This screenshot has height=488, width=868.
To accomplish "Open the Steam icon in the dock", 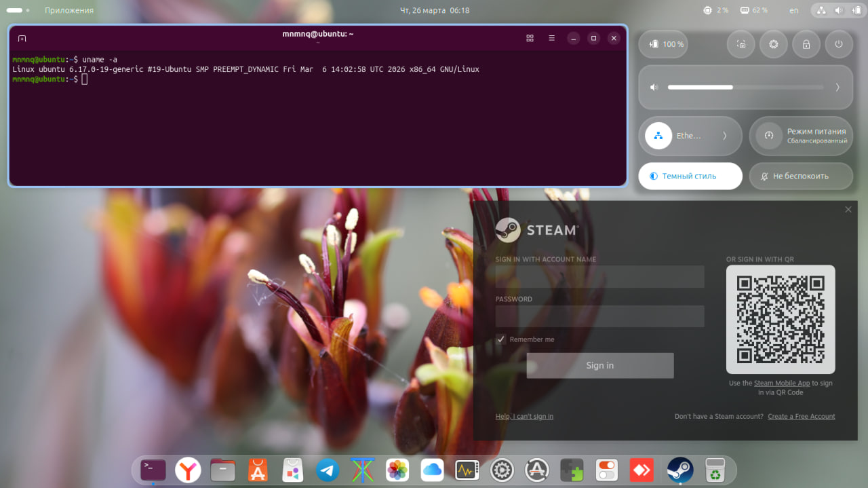I will point(679,470).
